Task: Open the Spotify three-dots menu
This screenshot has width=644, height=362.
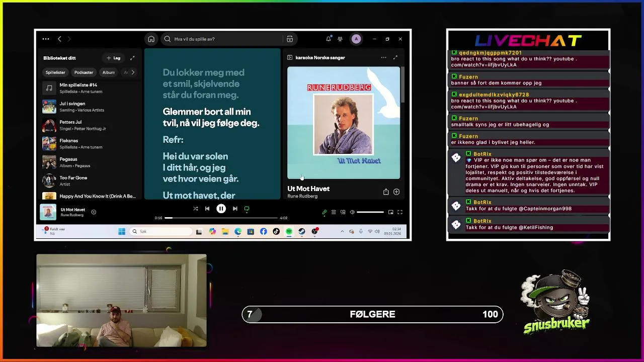Action: (x=46, y=39)
